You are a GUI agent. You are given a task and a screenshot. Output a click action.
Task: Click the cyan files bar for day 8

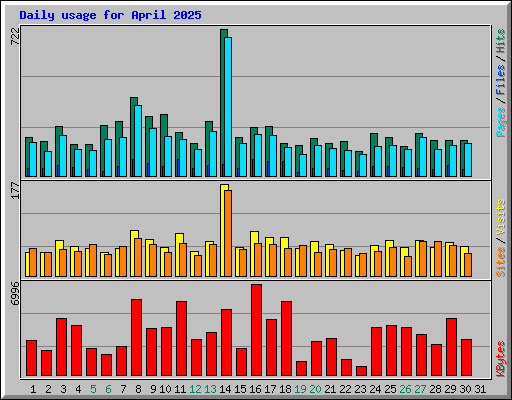(x=138, y=141)
